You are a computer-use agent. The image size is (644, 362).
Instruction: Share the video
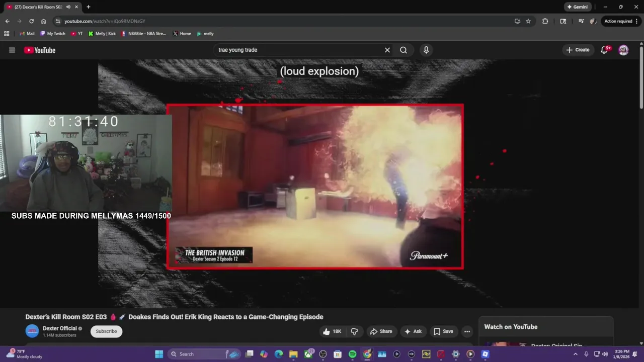(x=381, y=331)
